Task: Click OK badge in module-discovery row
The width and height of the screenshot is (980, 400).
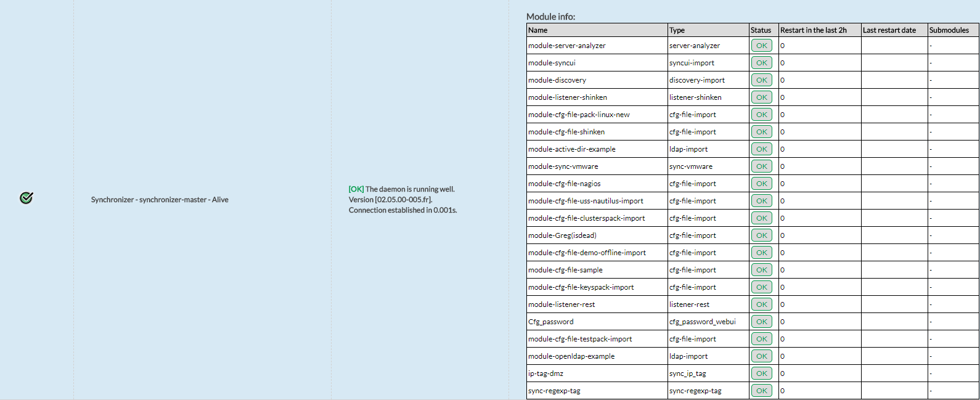Action: 761,80
